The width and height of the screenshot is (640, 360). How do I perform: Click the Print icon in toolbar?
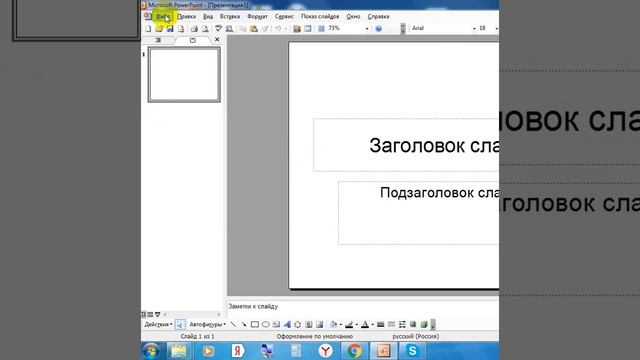click(194, 29)
